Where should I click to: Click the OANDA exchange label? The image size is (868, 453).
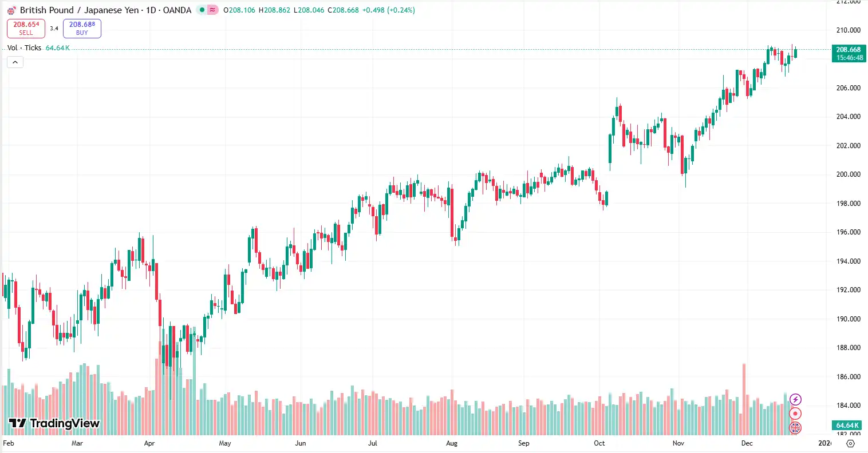[177, 10]
